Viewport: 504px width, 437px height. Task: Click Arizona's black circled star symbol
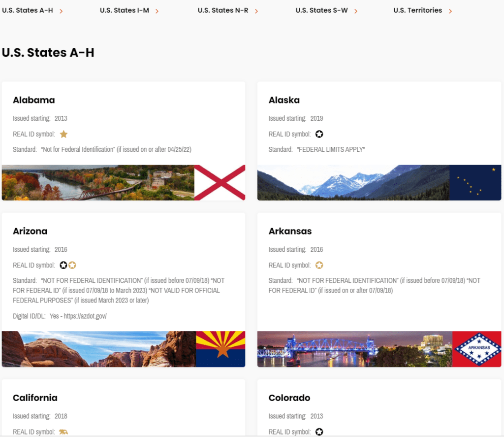click(x=63, y=265)
